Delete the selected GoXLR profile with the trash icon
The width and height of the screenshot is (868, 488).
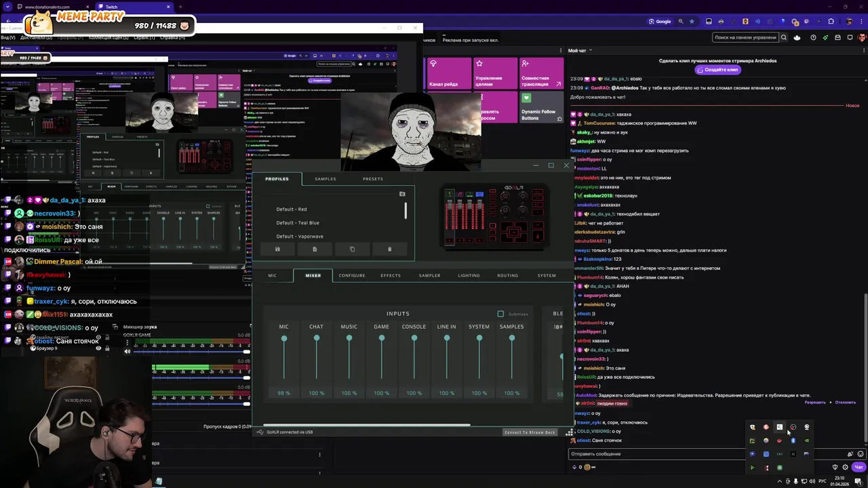tap(389, 249)
